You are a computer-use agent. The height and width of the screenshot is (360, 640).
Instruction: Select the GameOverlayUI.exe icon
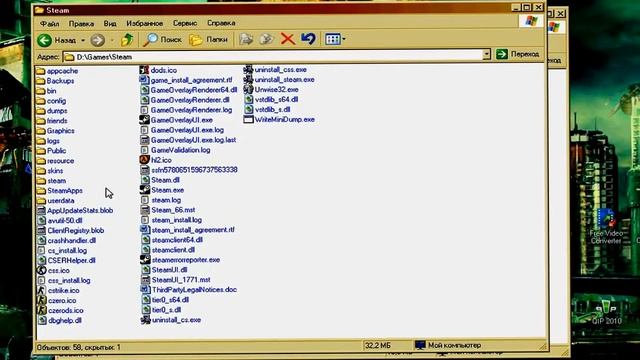tap(144, 120)
